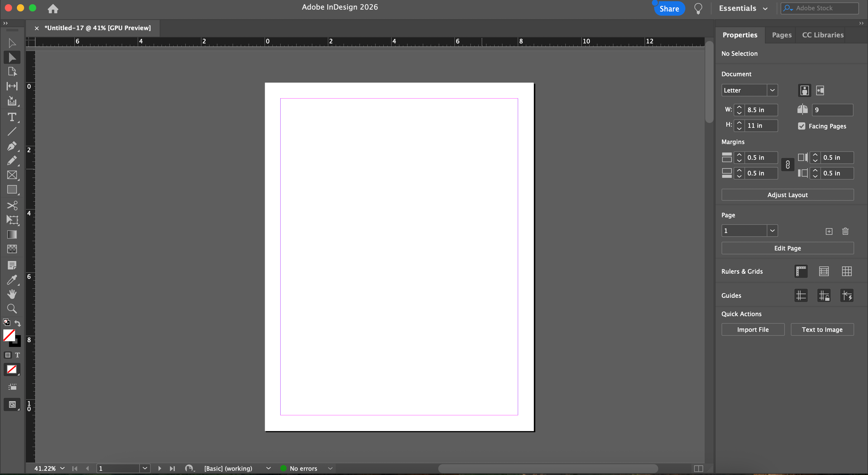Screen dimensions: 868x475
Task: Select the Hand tool
Action: point(12,294)
